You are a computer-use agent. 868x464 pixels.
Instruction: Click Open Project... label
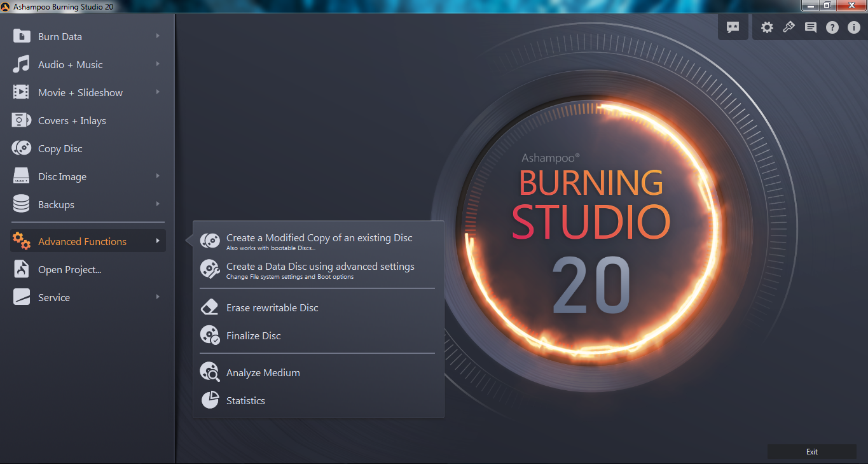69,269
